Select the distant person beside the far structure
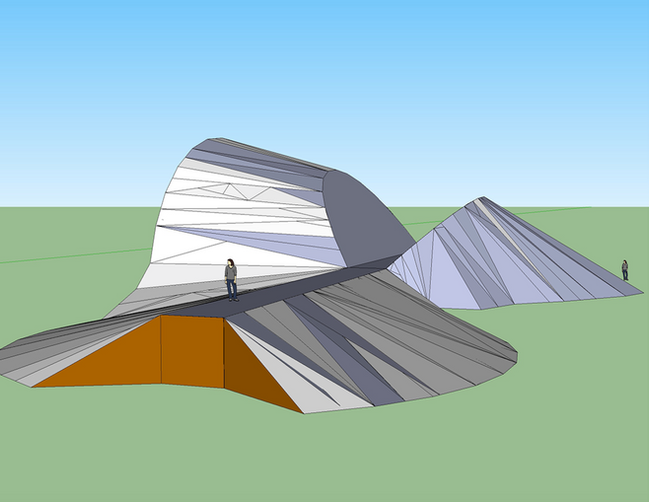 625,270
